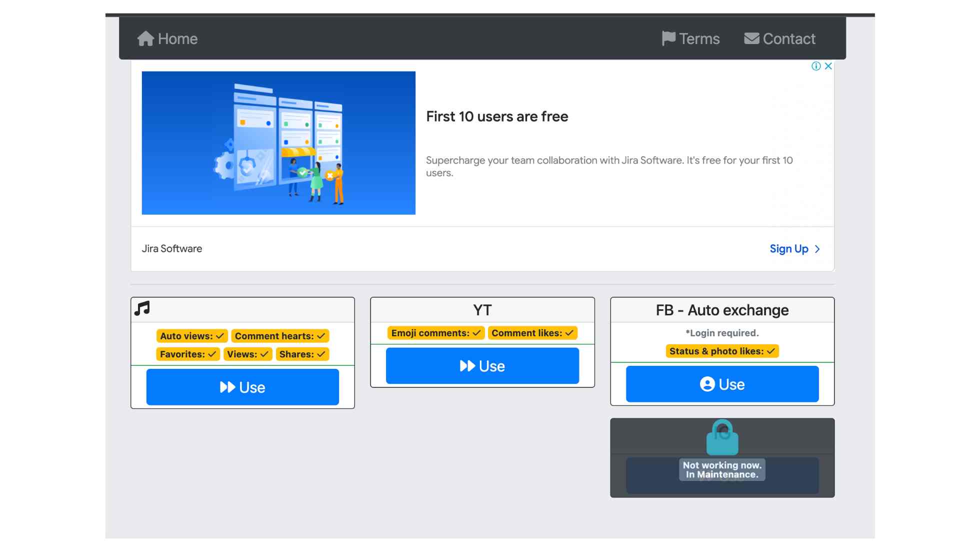Image resolution: width=980 pixels, height=552 pixels.
Task: Click Not working now maintenance label
Action: click(722, 470)
